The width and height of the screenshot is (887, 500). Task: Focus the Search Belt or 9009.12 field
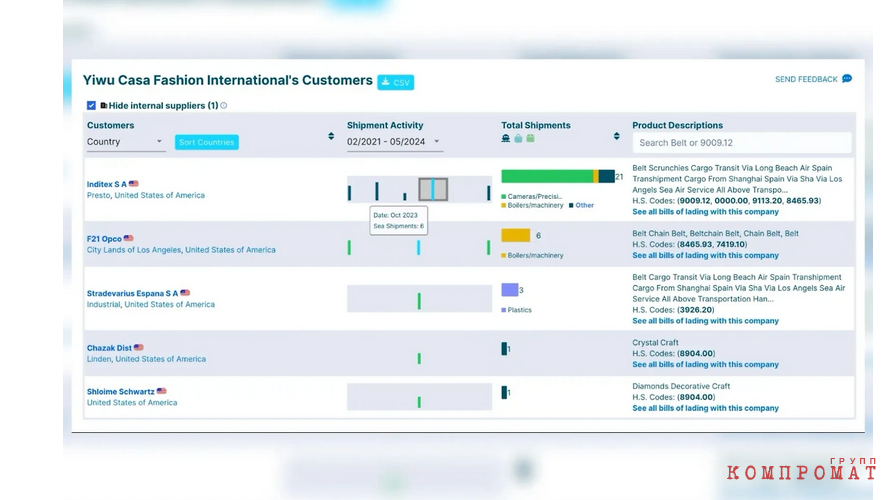tap(742, 143)
